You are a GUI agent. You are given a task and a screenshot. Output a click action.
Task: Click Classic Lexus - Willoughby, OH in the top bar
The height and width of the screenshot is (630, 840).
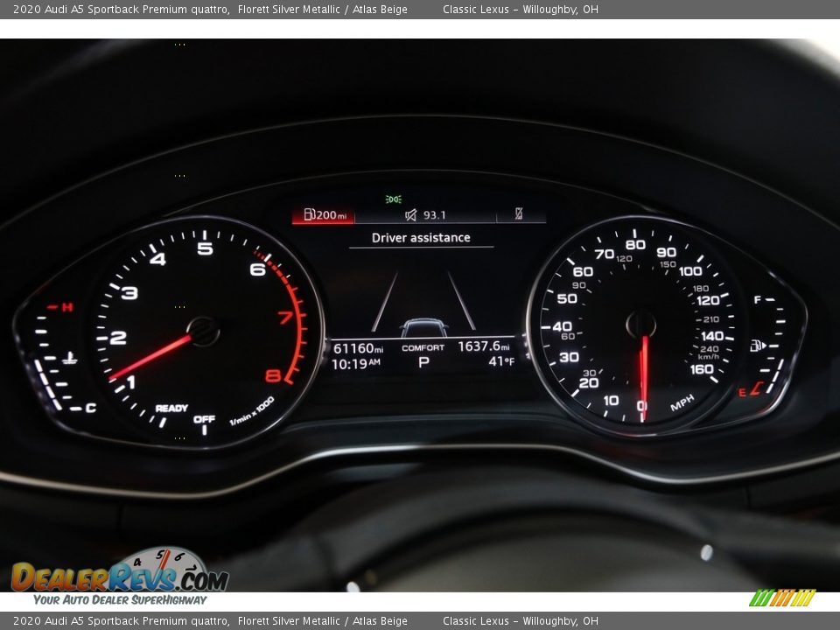[520, 9]
